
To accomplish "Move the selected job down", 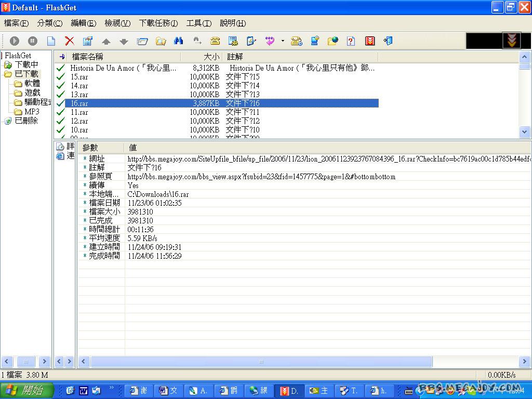I will (124, 42).
